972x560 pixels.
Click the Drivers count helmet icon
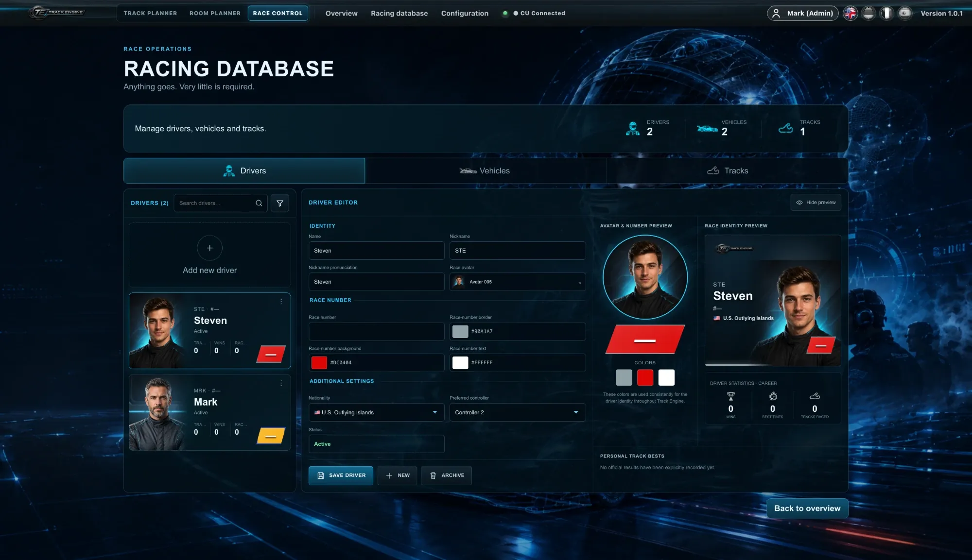coord(633,128)
